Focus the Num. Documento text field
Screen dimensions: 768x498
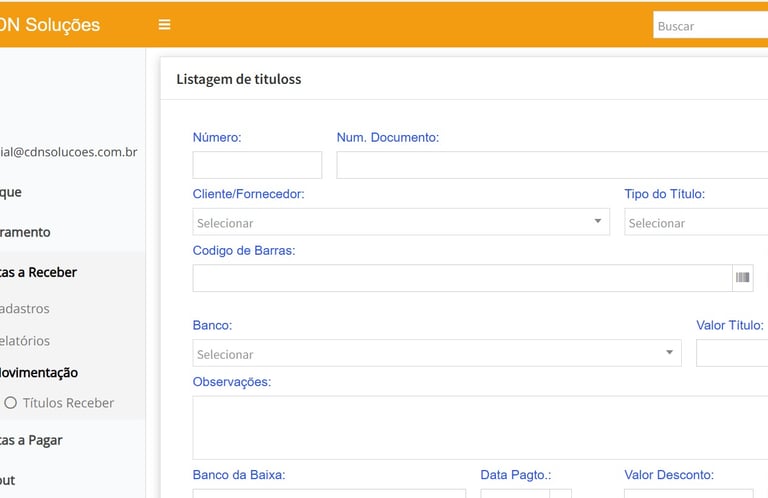(552, 165)
